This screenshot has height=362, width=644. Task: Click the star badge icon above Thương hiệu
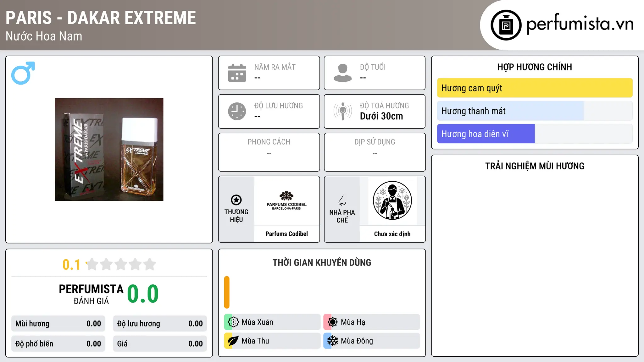(x=236, y=200)
